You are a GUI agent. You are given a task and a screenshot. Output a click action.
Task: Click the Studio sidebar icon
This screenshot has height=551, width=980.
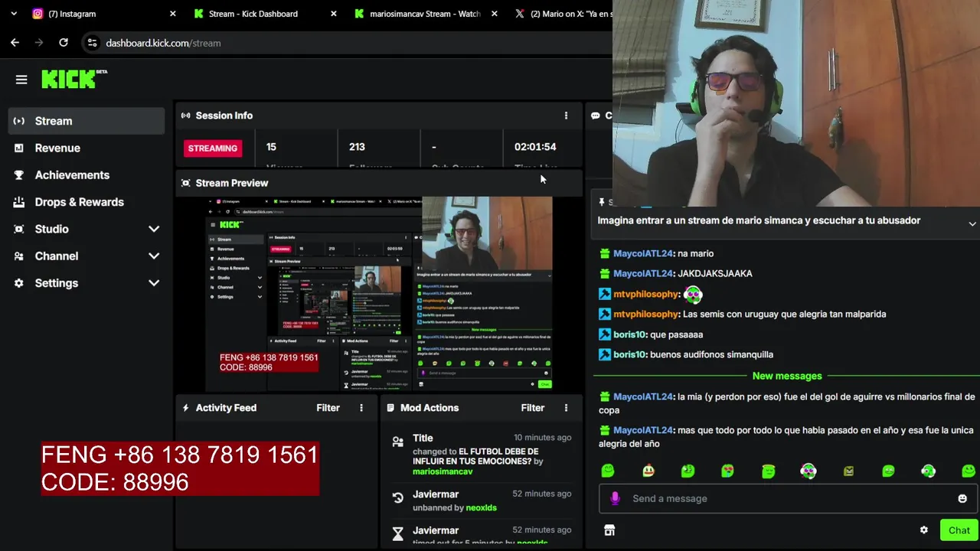point(19,229)
